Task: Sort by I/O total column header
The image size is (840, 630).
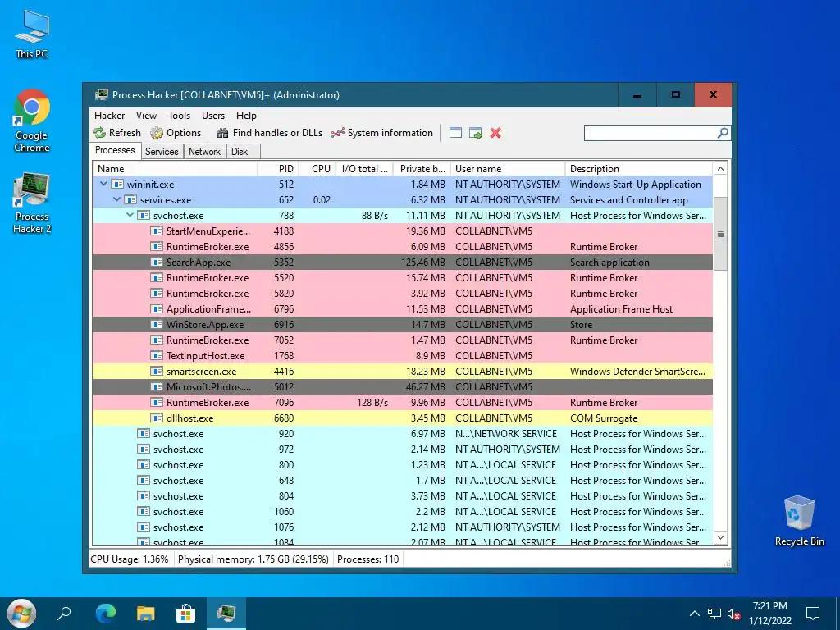Action: point(364,169)
